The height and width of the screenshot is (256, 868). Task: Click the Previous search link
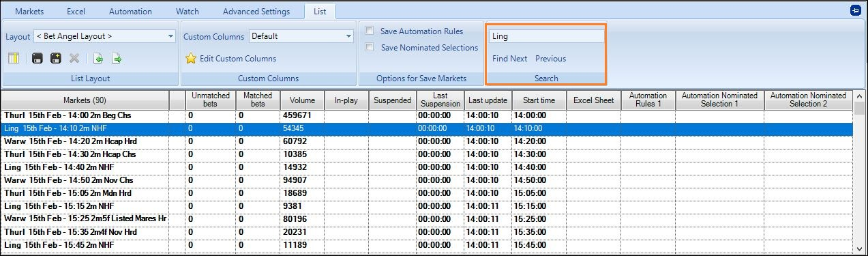(550, 59)
